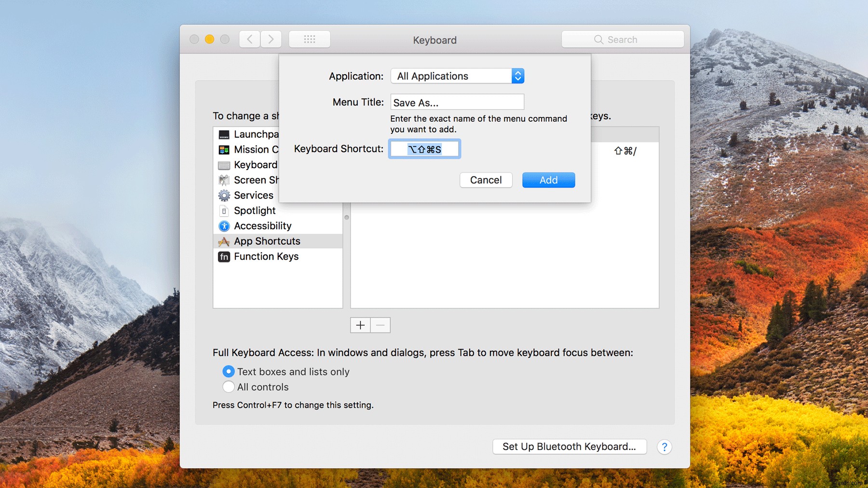The image size is (868, 488).
Task: Open the Spotlight shortcuts category
Action: (x=254, y=211)
